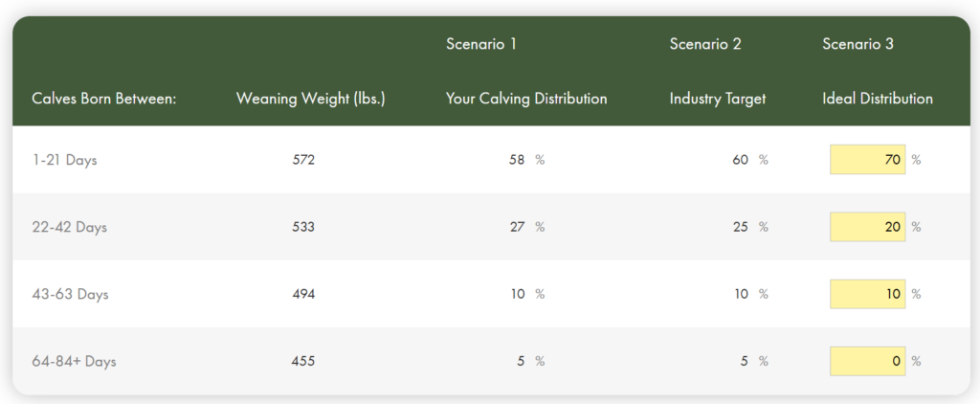Click the 64-84+ Days ideal distribution input
The width and height of the screenshot is (980, 404).
click(867, 361)
